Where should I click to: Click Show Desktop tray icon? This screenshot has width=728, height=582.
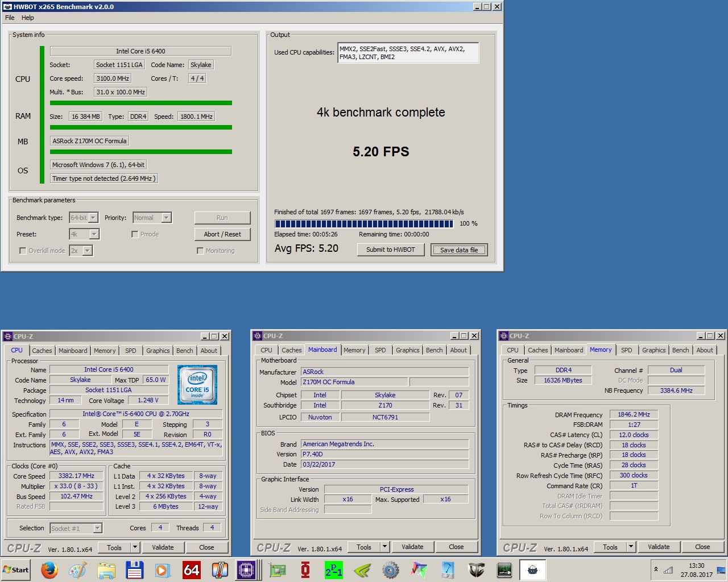pyautogui.click(x=721, y=569)
